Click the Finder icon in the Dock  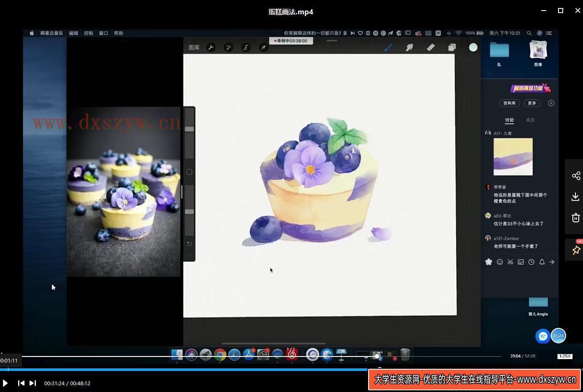[177, 355]
